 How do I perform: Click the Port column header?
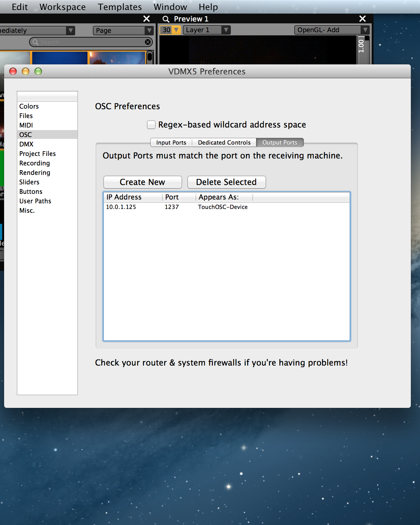point(179,197)
